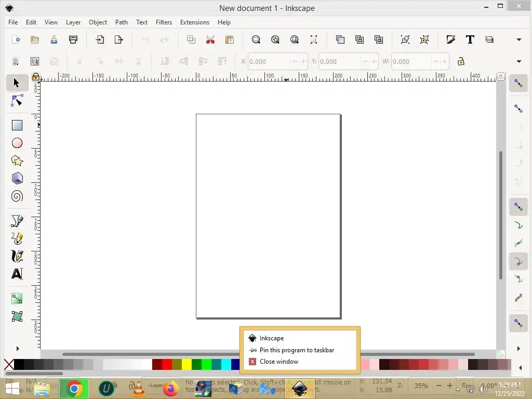Click the Cut scissors icon

(x=210, y=39)
